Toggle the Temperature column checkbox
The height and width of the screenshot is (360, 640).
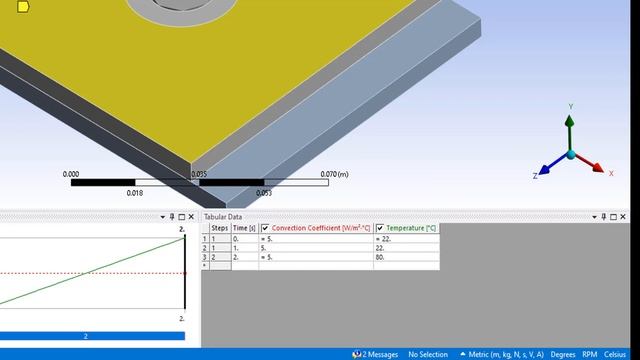pyautogui.click(x=380, y=228)
